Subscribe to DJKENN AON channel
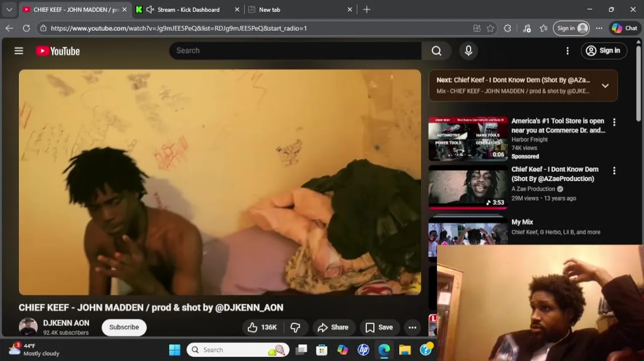This screenshot has height=361, width=644. [x=124, y=327]
